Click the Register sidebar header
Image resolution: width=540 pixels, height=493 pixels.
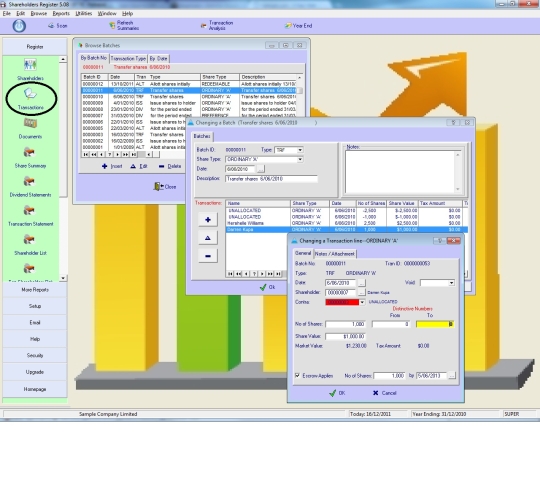tap(35, 47)
